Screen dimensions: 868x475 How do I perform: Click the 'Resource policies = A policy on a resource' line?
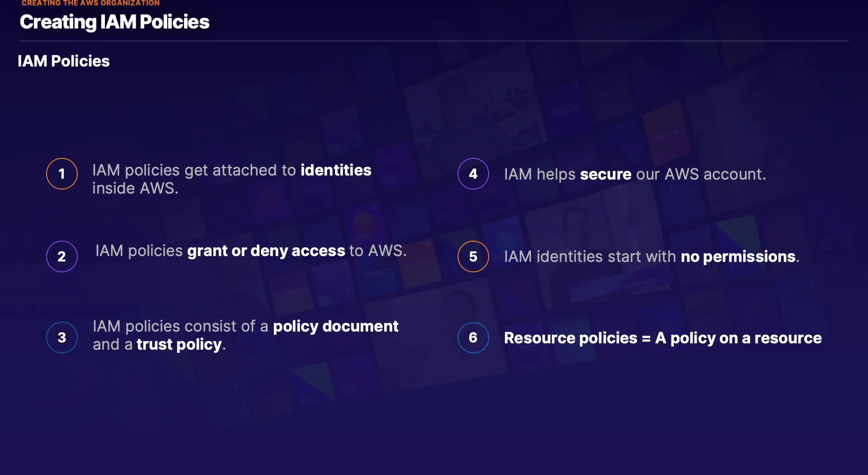(663, 338)
